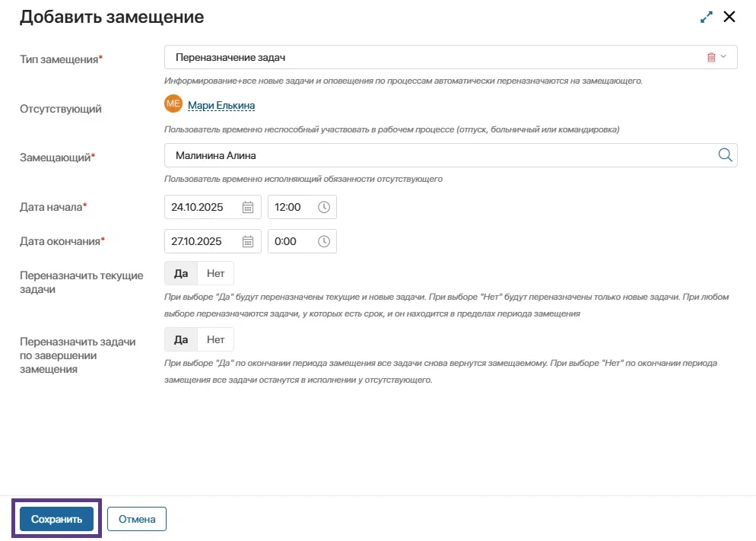Expand the substitution type dropdown chevron
This screenshot has width=756, height=541.
(x=723, y=57)
